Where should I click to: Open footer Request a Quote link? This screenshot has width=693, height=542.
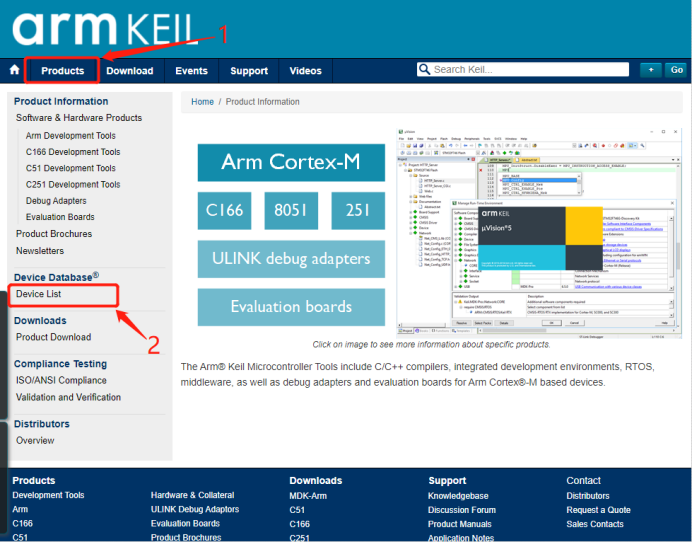[x=598, y=510]
